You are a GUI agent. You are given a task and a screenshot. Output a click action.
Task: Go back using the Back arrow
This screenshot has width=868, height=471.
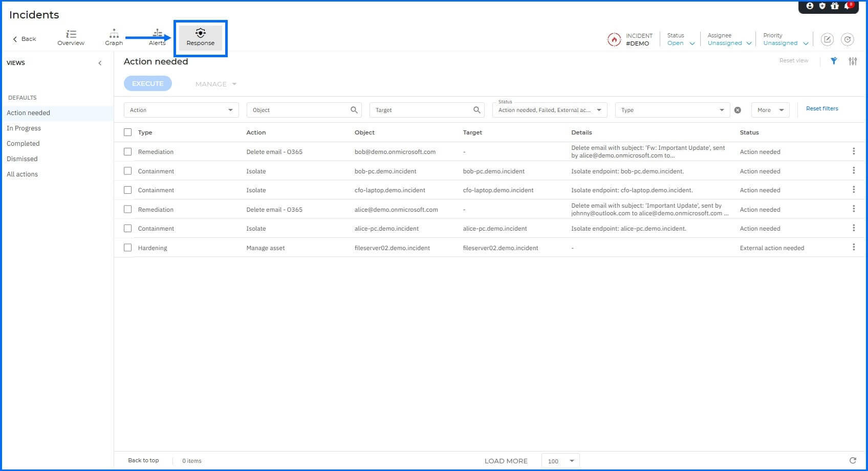[x=25, y=39]
